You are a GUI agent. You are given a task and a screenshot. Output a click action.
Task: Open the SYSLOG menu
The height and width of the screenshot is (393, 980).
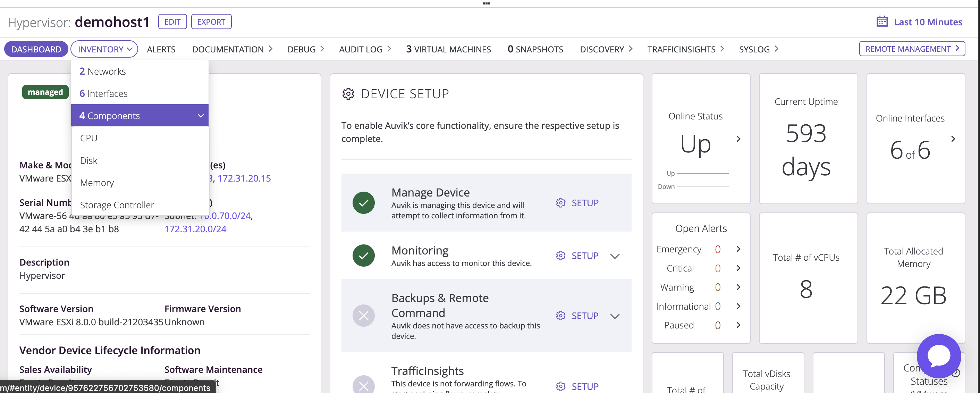coord(759,49)
